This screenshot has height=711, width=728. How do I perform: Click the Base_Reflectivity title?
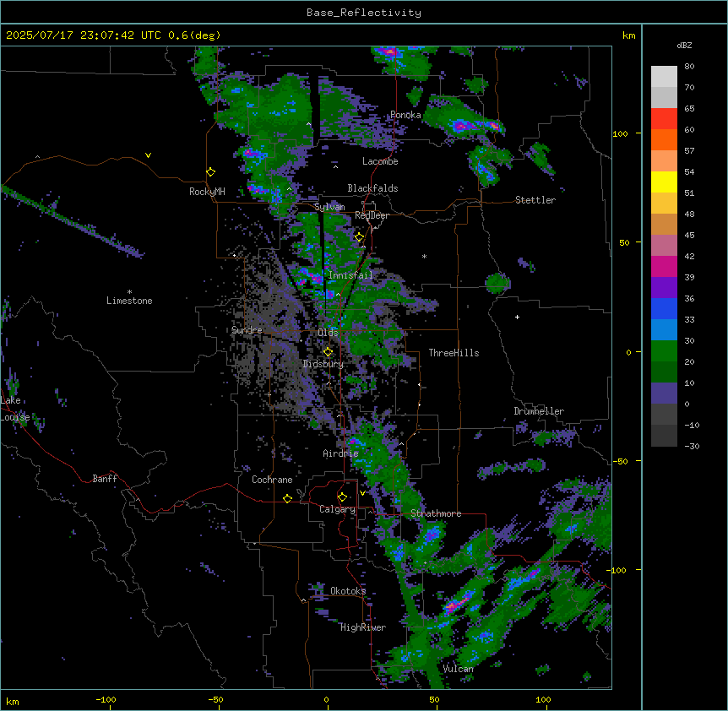click(364, 13)
